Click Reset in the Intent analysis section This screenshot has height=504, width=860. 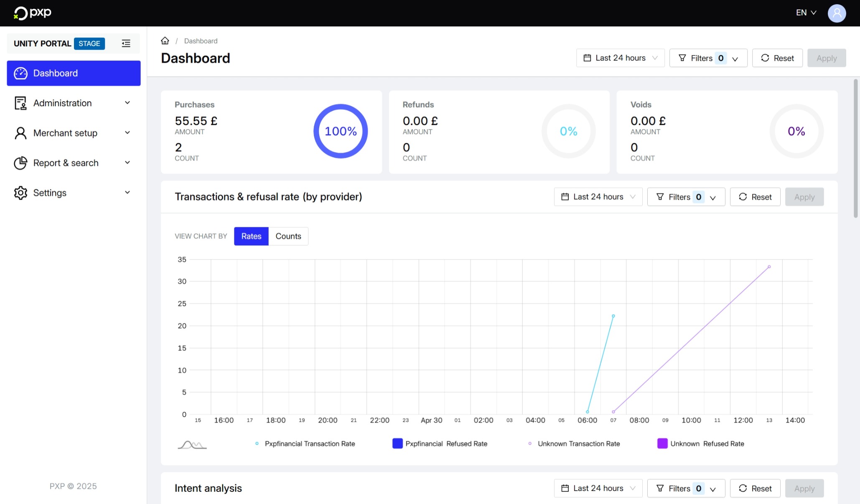click(x=755, y=488)
